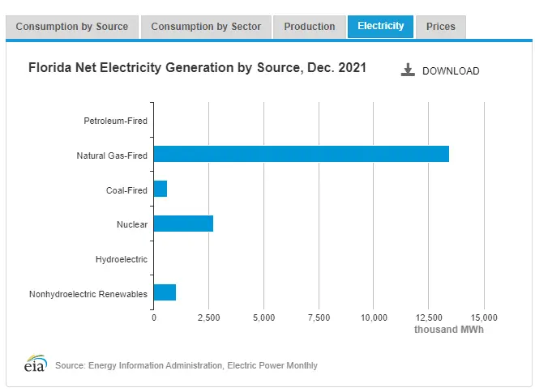Click the 10,000 axis tick label
535x392 pixels.
[x=374, y=317]
